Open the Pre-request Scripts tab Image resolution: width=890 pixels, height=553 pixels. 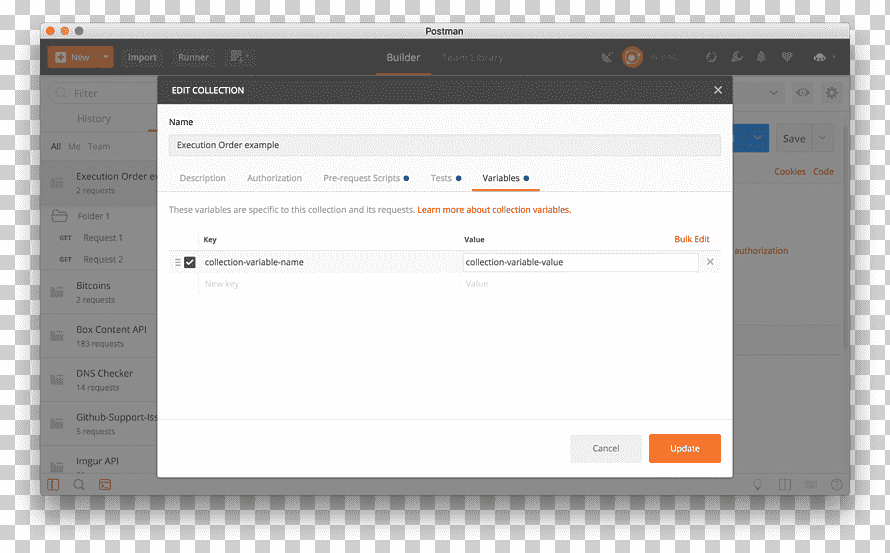click(366, 178)
